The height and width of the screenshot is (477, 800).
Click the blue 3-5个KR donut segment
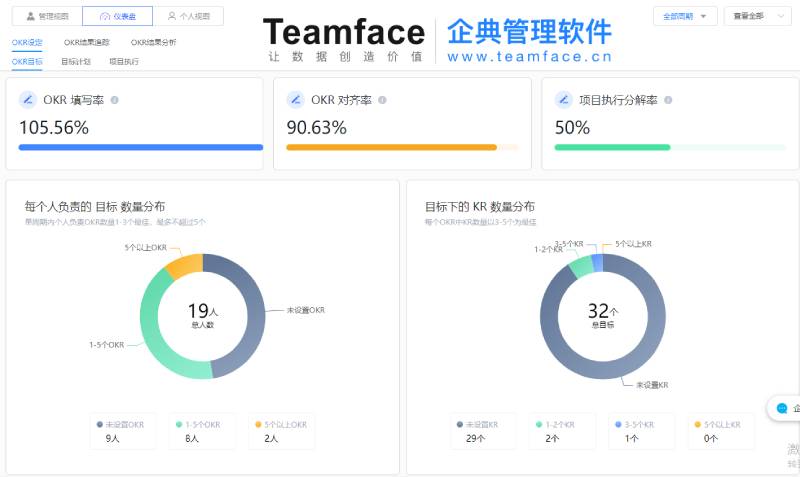pyautogui.click(x=597, y=263)
